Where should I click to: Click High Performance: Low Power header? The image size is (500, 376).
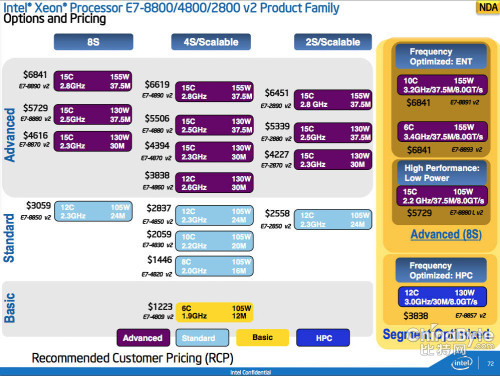coord(442,173)
